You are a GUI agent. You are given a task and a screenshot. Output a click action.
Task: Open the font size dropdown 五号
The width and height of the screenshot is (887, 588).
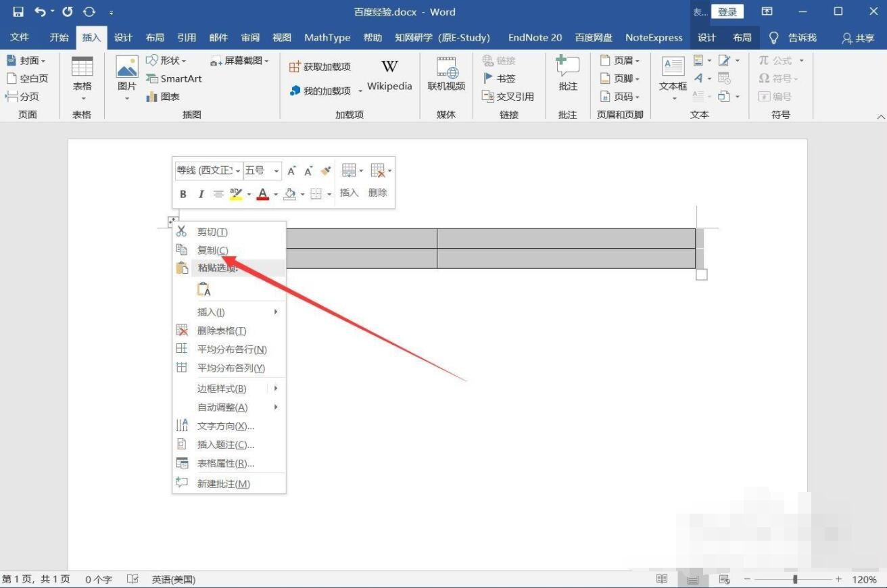click(277, 171)
